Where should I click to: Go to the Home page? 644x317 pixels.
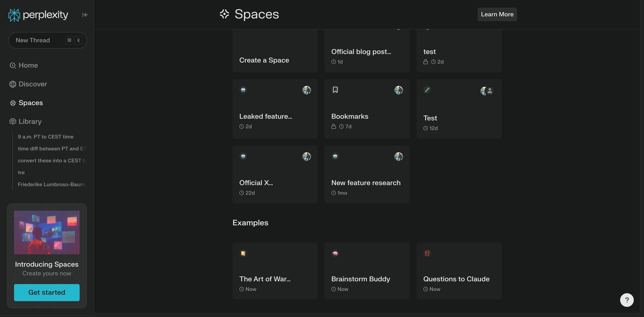[x=28, y=65]
